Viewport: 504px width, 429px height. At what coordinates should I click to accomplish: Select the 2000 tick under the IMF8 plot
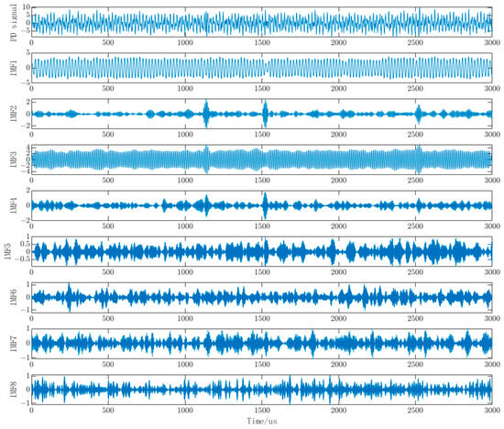pyautogui.click(x=338, y=410)
